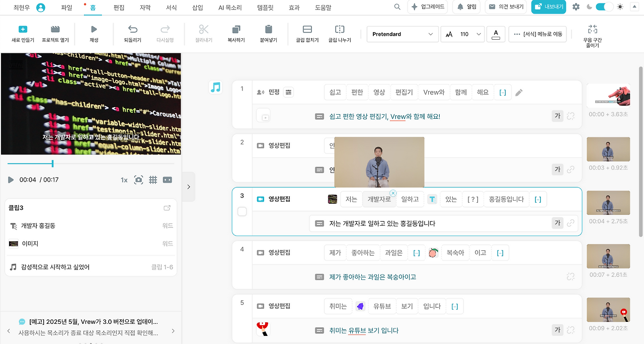Open the 자막 menu
Screen dimensions: 644x344
pyautogui.click(x=145, y=8)
